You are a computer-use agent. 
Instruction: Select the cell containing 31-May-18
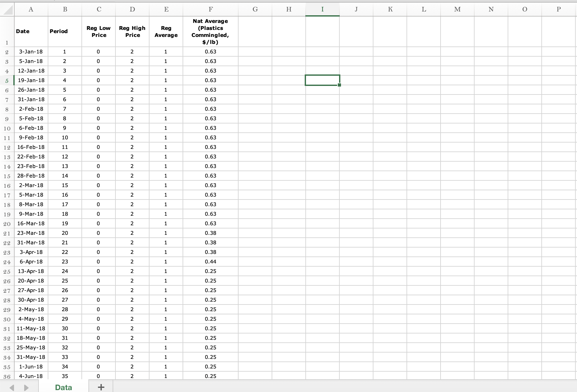[31, 357]
